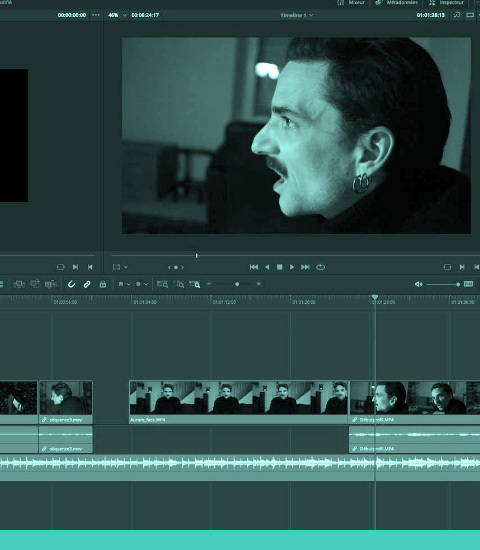
Task: Click the custom zoom icon
Action: pos(195,284)
